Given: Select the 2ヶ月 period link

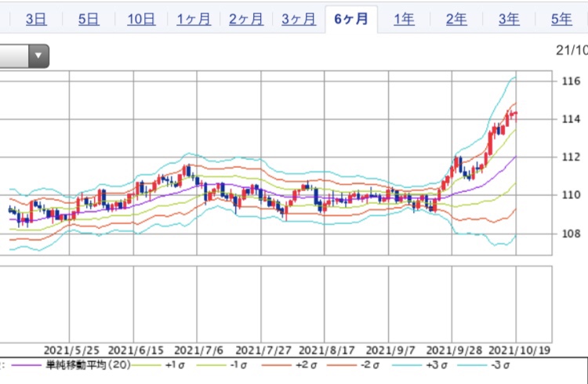Looking at the screenshot, I should coord(246,19).
